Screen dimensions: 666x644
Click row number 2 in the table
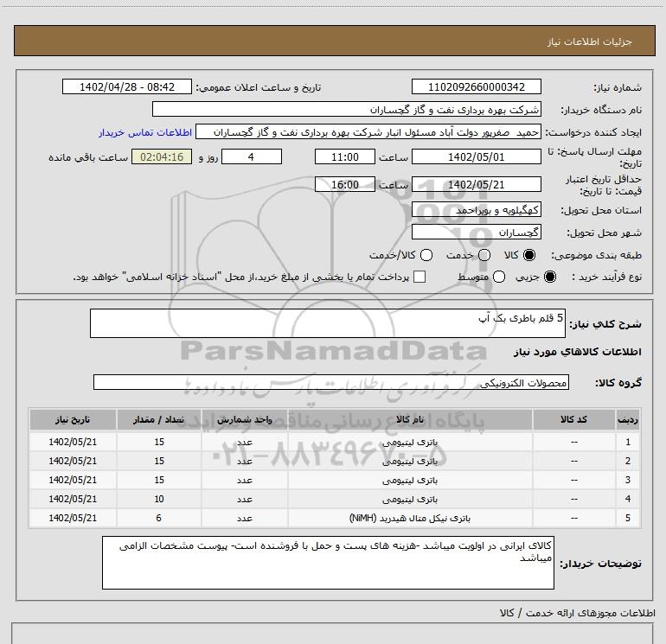click(628, 461)
